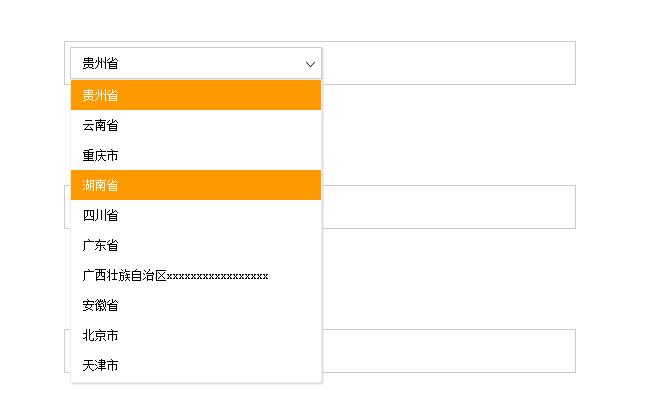Select the 重庆市 option

click(x=196, y=155)
